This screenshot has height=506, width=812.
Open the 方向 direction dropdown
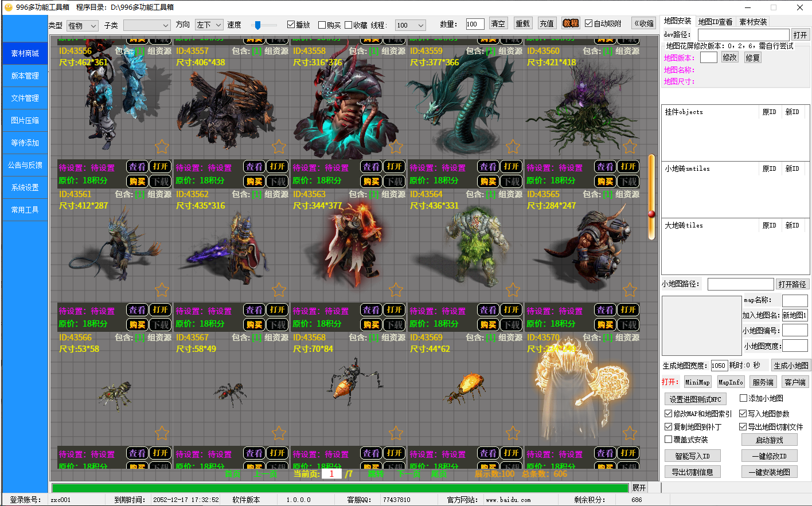pos(209,25)
